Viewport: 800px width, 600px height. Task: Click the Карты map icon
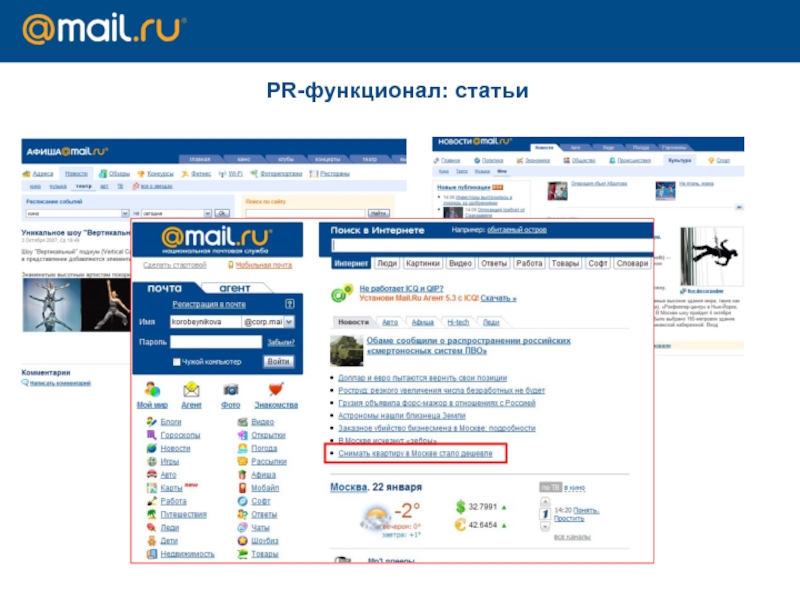coord(152,488)
